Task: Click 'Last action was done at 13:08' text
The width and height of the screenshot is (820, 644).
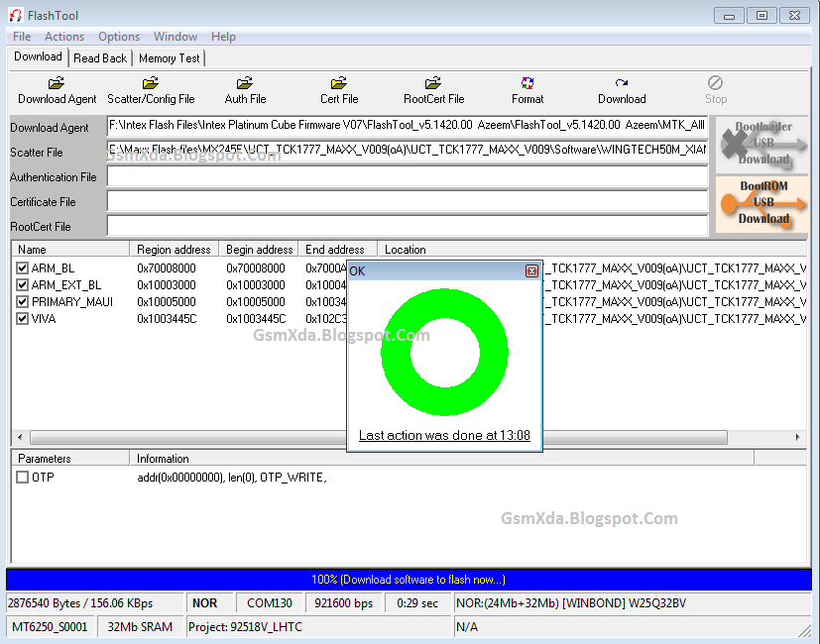Action: (444, 435)
